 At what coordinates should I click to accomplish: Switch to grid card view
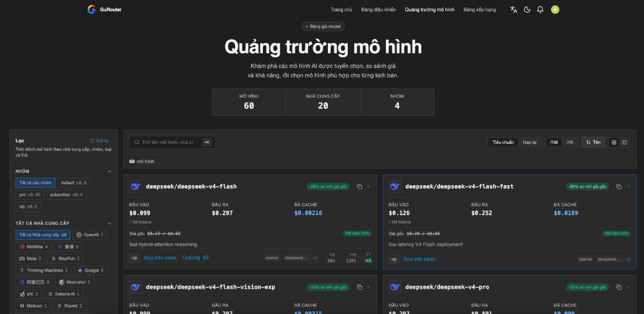(614, 142)
